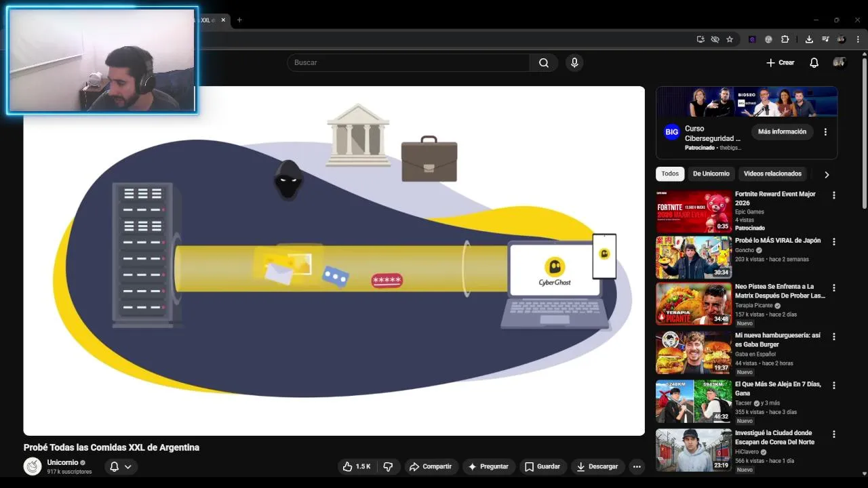Click the Crear button
The height and width of the screenshot is (488, 868).
pos(781,62)
